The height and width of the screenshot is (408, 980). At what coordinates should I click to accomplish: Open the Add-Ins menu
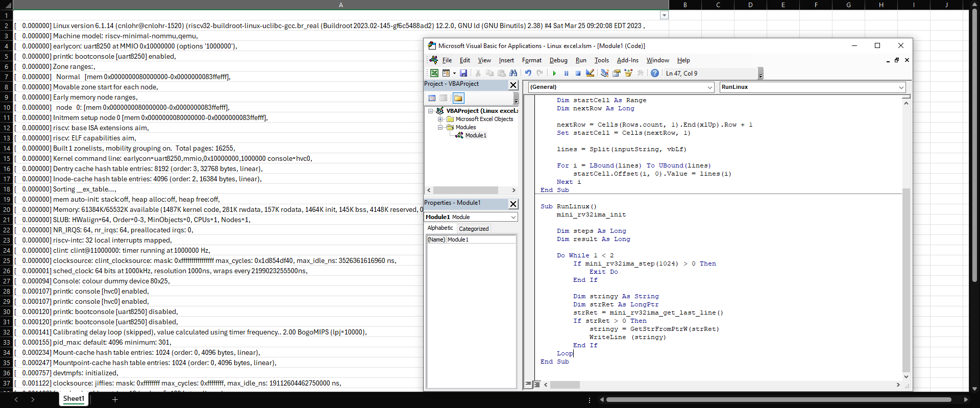tap(628, 60)
